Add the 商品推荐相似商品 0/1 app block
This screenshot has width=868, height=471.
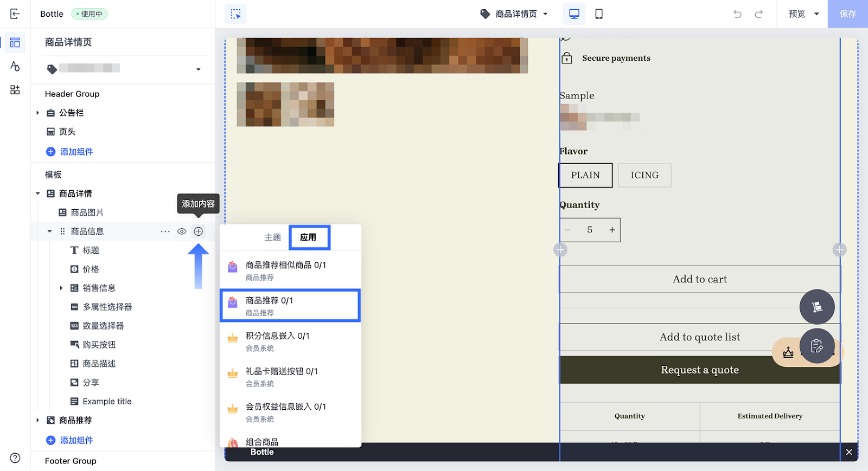(290, 270)
